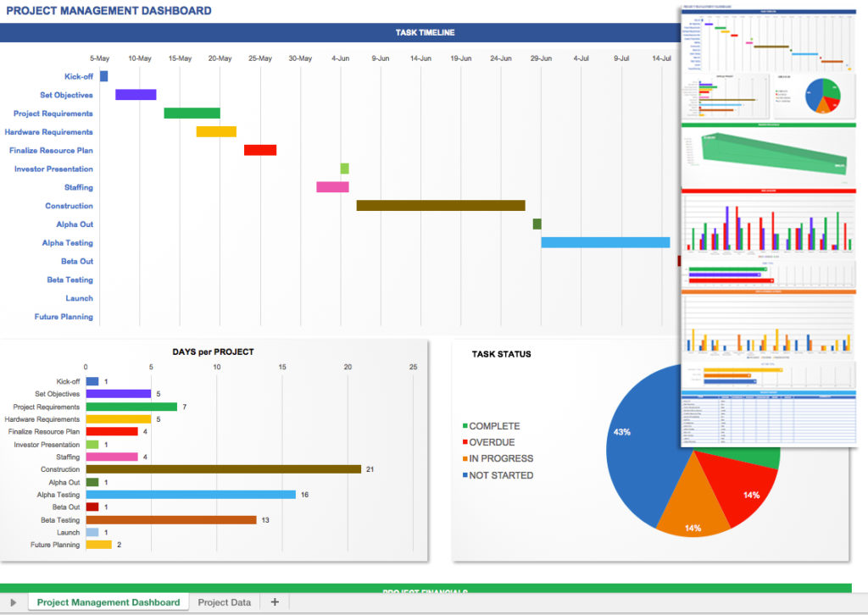Click the Construction task label

coord(70,206)
